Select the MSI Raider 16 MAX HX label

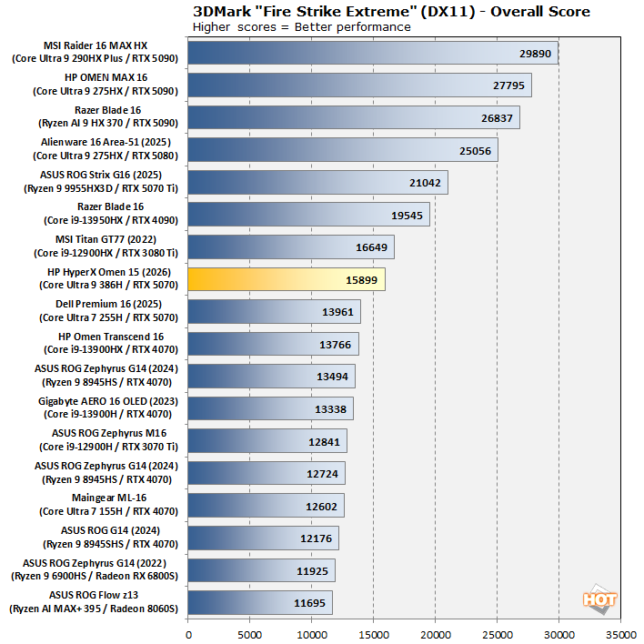pos(95,52)
